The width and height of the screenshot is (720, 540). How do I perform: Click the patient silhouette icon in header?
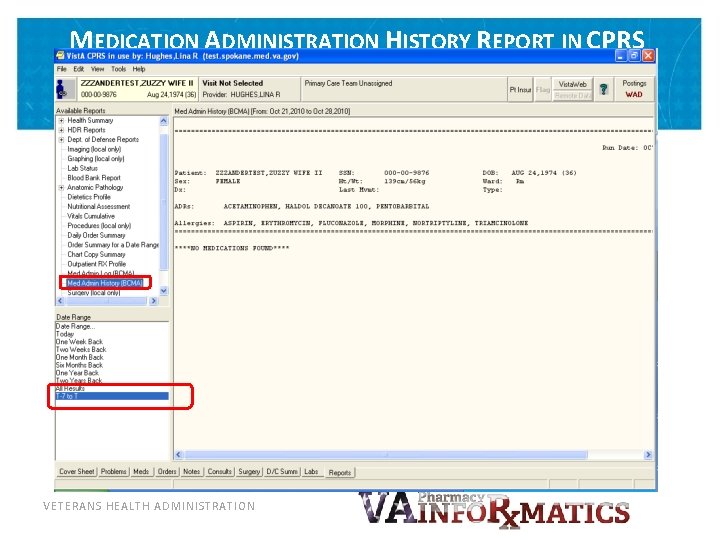click(x=65, y=89)
